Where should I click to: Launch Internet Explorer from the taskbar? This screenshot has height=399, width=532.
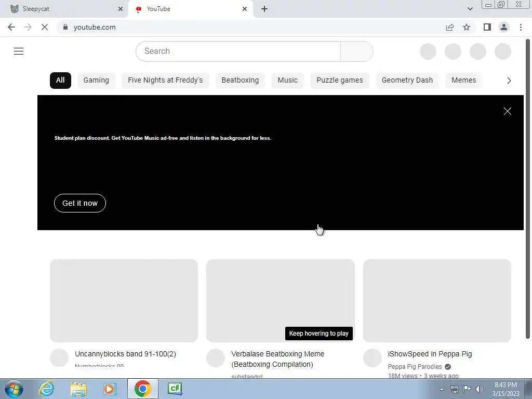[46, 389]
